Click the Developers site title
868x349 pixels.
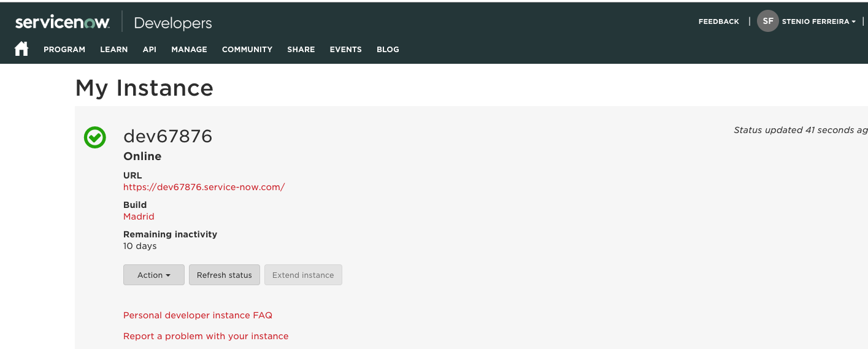click(x=173, y=23)
